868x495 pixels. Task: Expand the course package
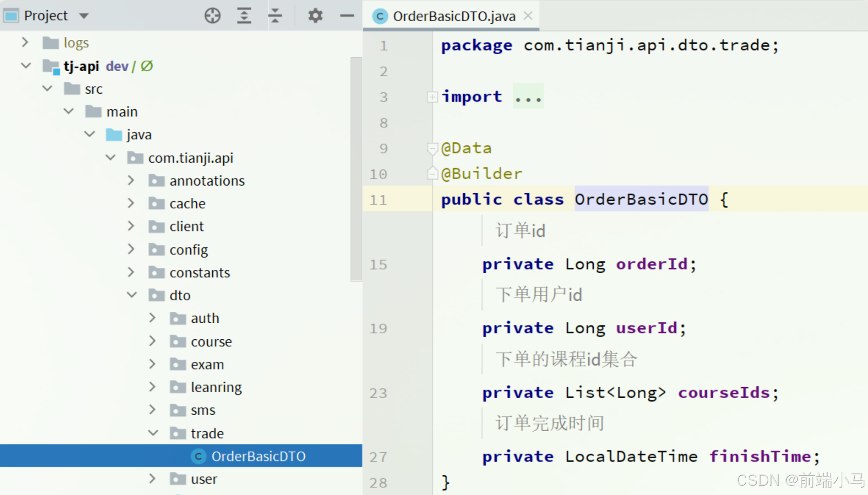(153, 341)
